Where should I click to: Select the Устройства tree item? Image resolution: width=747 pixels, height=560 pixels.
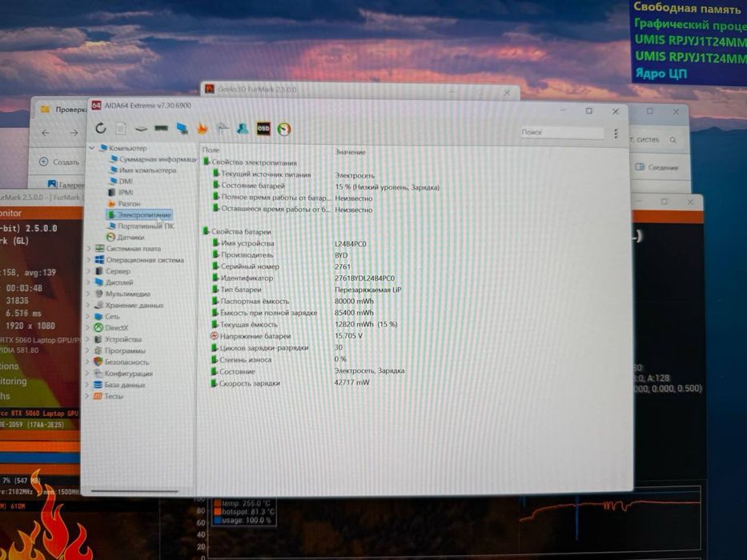(118, 339)
